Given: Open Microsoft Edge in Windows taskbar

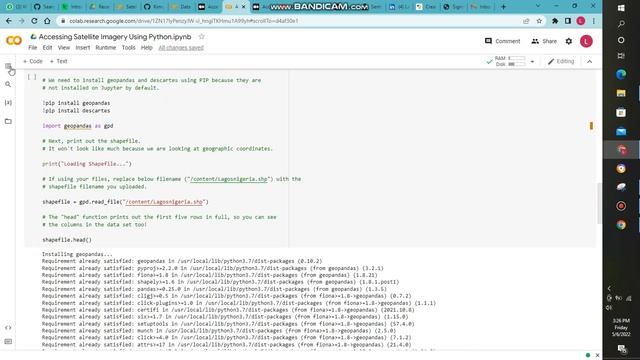Looking at the screenshot, I should point(621,74).
